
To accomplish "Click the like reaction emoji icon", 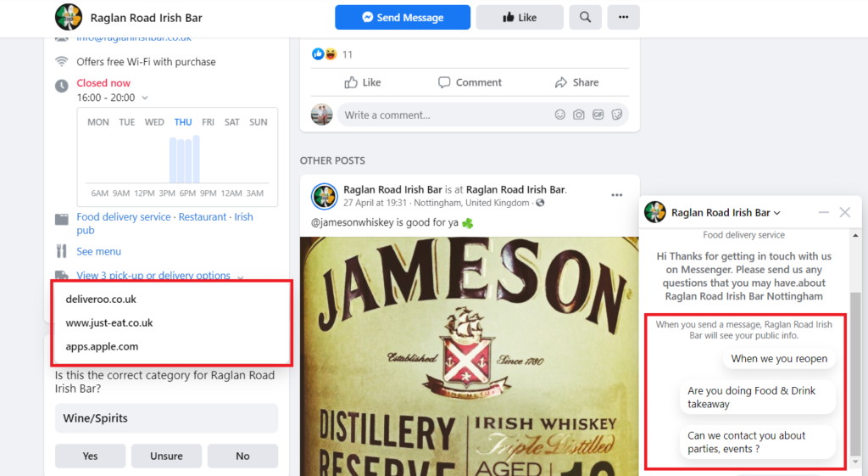I will (318, 53).
